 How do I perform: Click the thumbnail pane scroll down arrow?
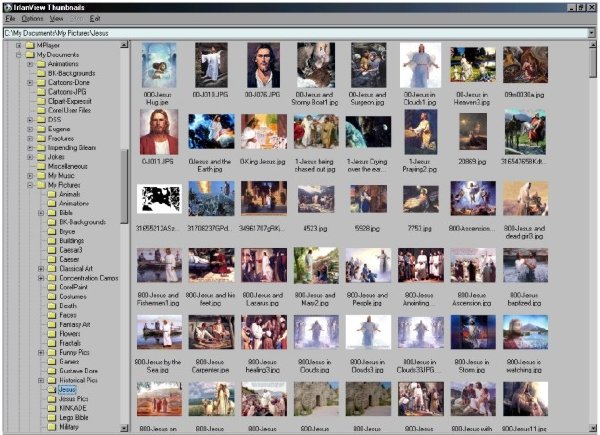593,428
